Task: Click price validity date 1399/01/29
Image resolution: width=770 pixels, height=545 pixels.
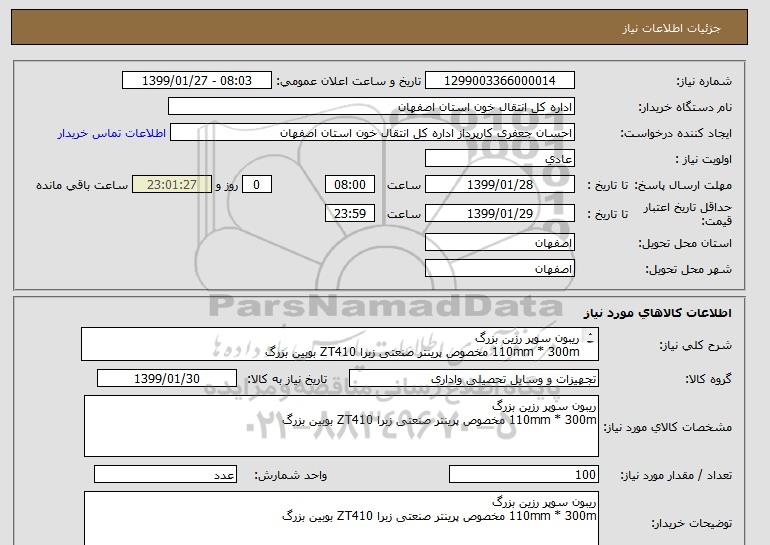Action: point(499,214)
